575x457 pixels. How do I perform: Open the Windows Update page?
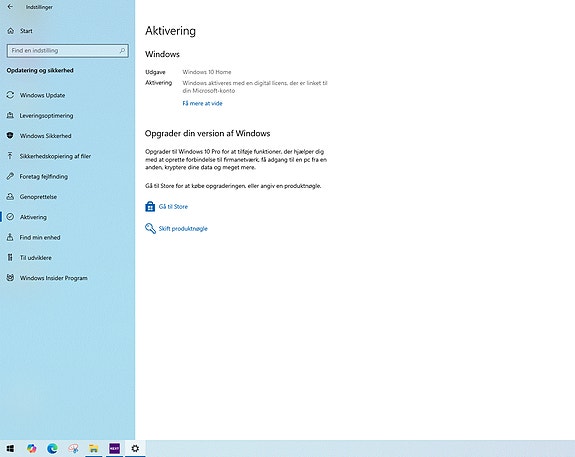pyautogui.click(x=42, y=95)
